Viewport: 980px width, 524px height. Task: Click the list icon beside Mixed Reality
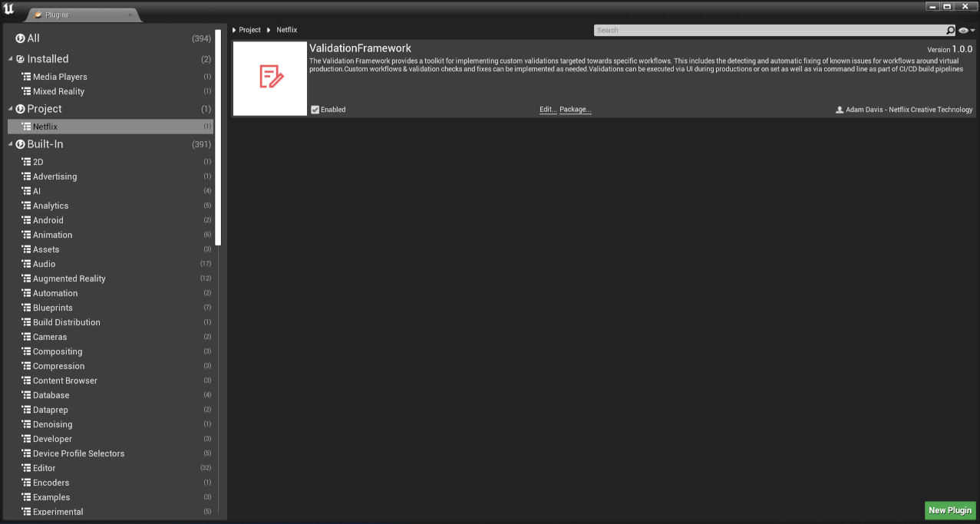[26, 91]
